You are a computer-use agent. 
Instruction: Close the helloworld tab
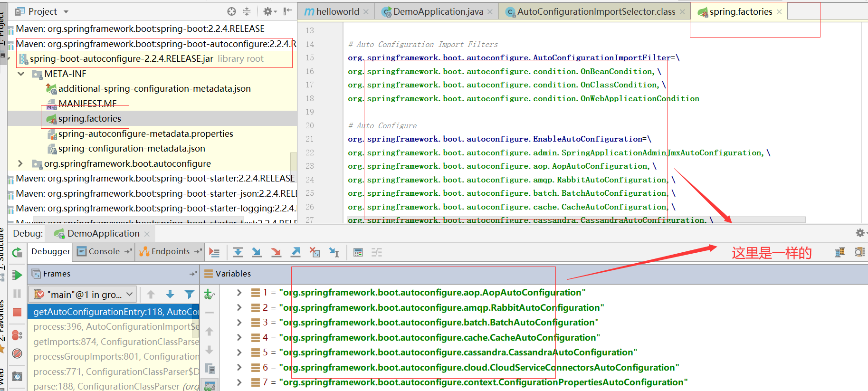pyautogui.click(x=366, y=12)
